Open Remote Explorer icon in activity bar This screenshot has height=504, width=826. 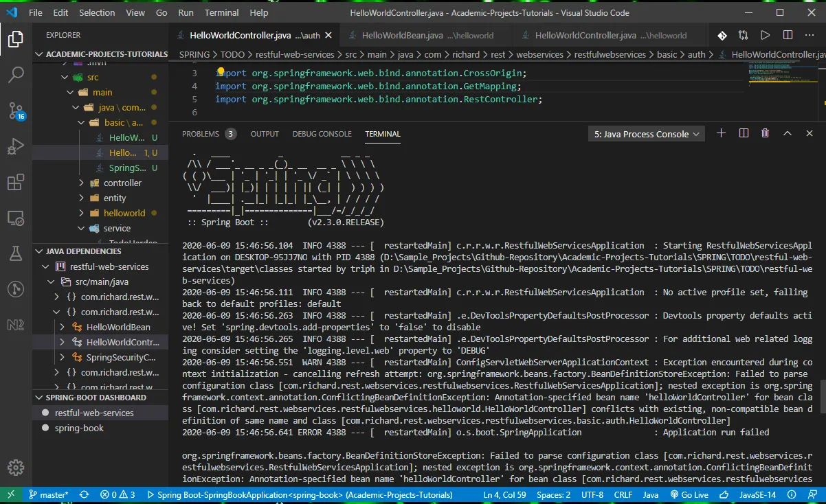16,218
